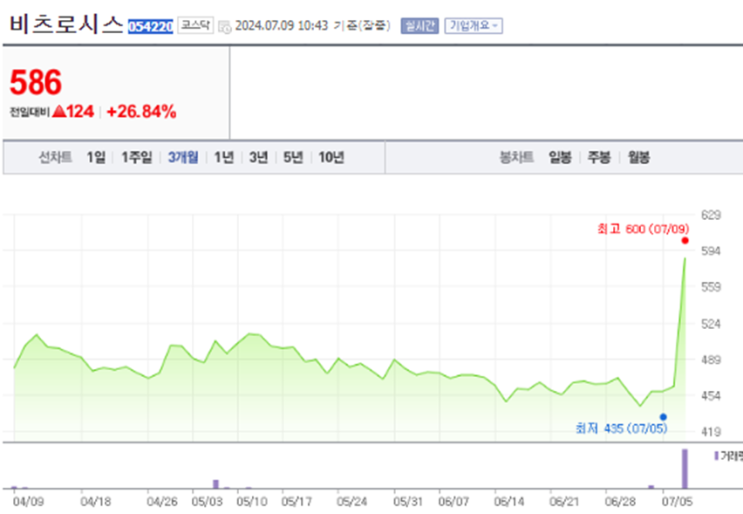Click the 비츠로시스 stock name title
The image size is (743, 514).
(x=66, y=25)
